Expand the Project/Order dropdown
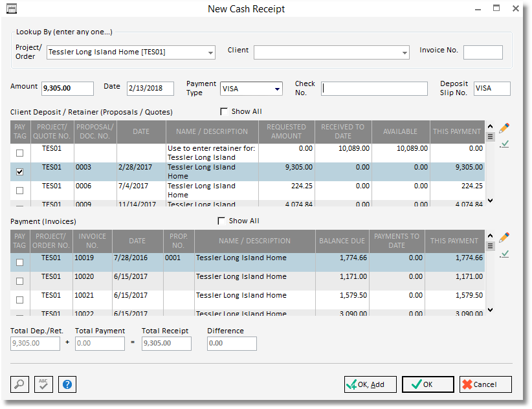Viewport: 532px width, 409px height. tap(210, 52)
